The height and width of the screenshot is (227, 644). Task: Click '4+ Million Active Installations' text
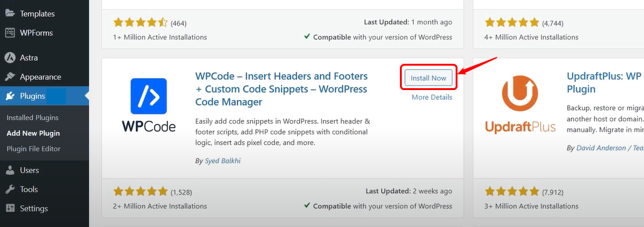coord(531,37)
